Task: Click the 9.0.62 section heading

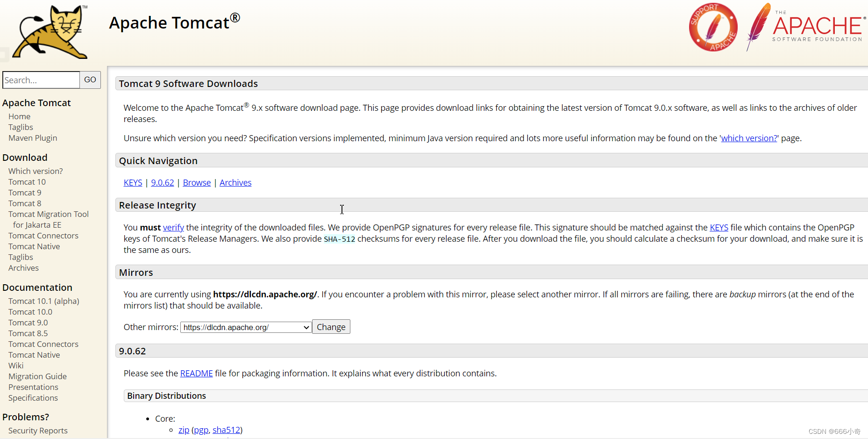Action: coord(132,351)
